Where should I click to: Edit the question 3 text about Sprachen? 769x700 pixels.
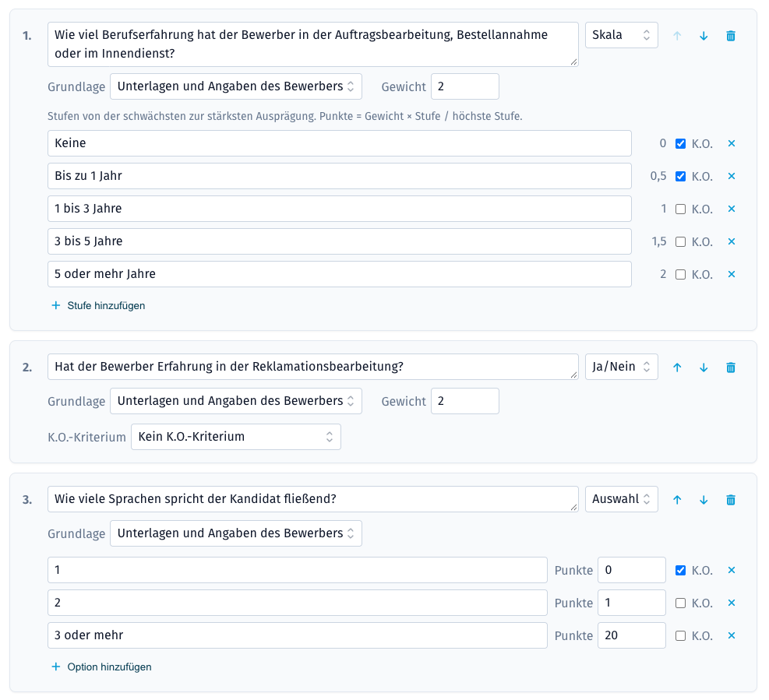pos(313,499)
